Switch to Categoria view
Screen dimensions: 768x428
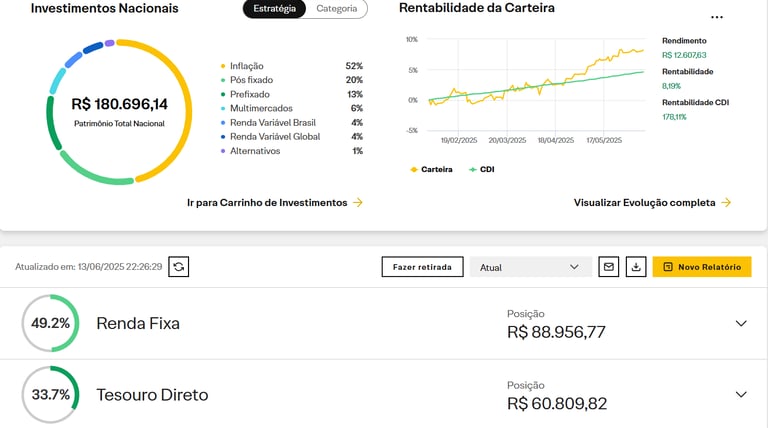point(336,9)
